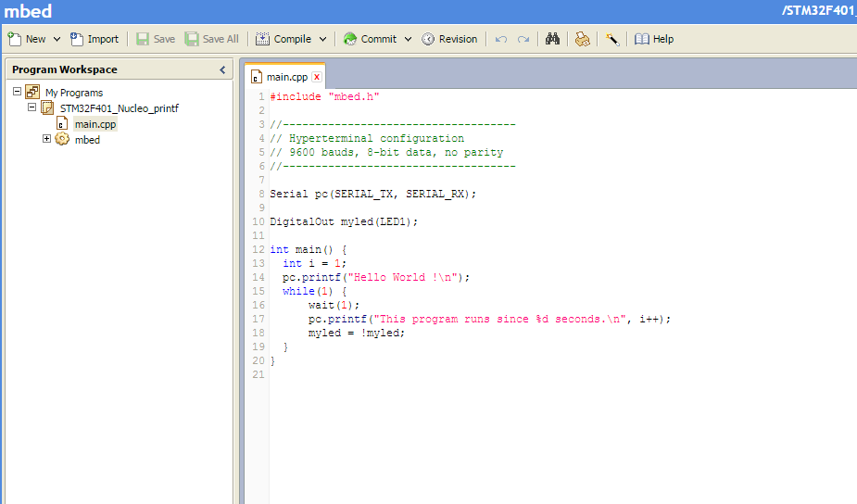Click the binoculars Find icon

(553, 39)
